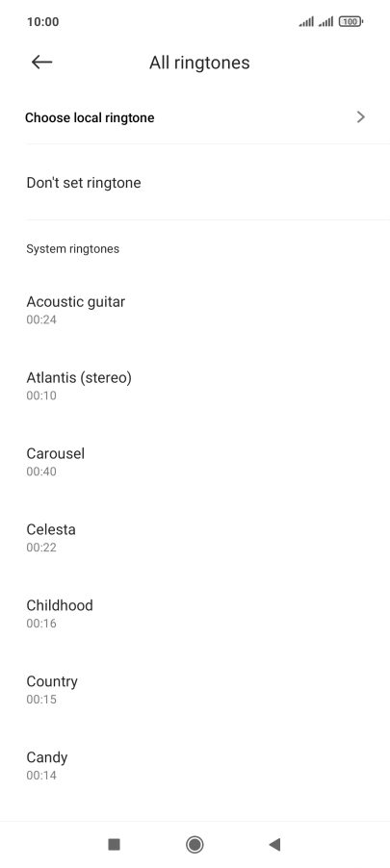
Task: Choose the Celesta ringtone
Action: [195, 537]
